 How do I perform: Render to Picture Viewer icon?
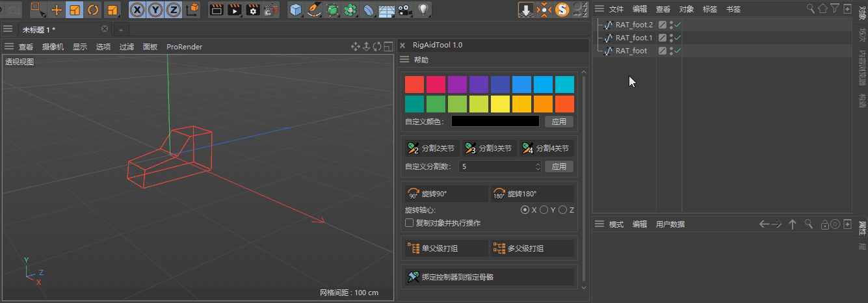coord(235,9)
